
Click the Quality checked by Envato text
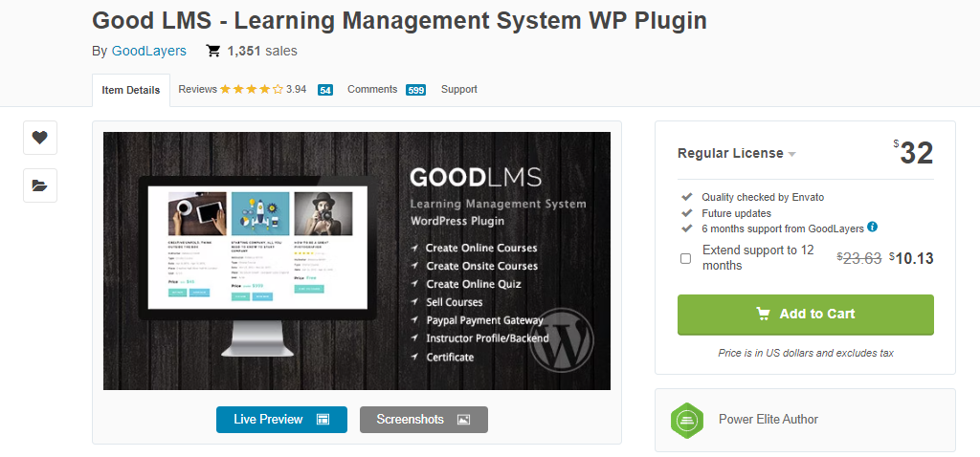(x=763, y=197)
